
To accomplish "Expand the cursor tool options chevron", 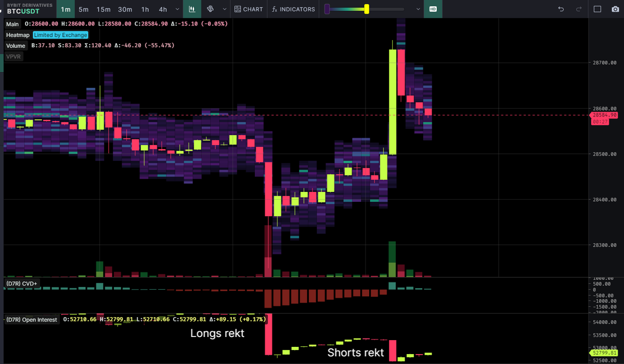I will pyautogui.click(x=225, y=9).
